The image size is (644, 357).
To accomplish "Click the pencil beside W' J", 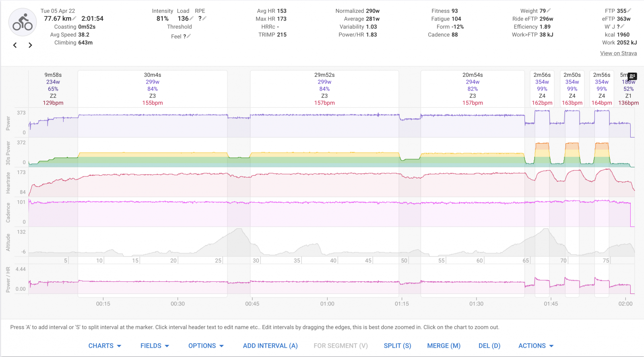I will pyautogui.click(x=622, y=27).
